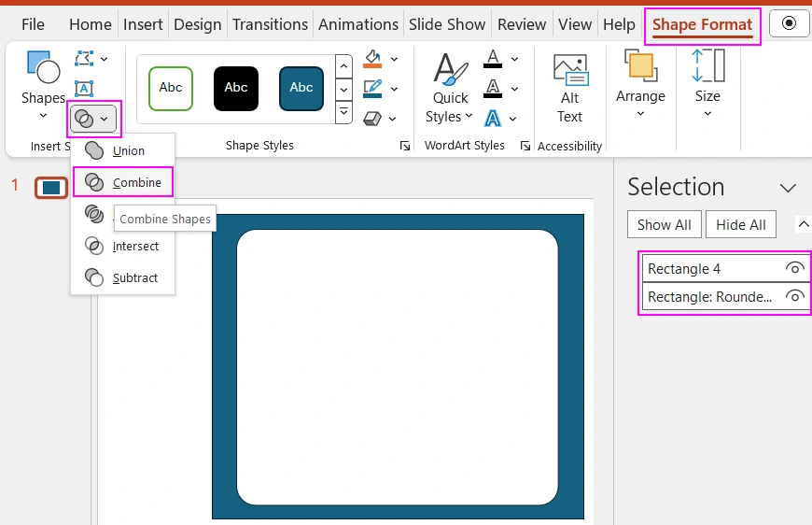Click the Shape Outline pen icon

pyautogui.click(x=372, y=89)
